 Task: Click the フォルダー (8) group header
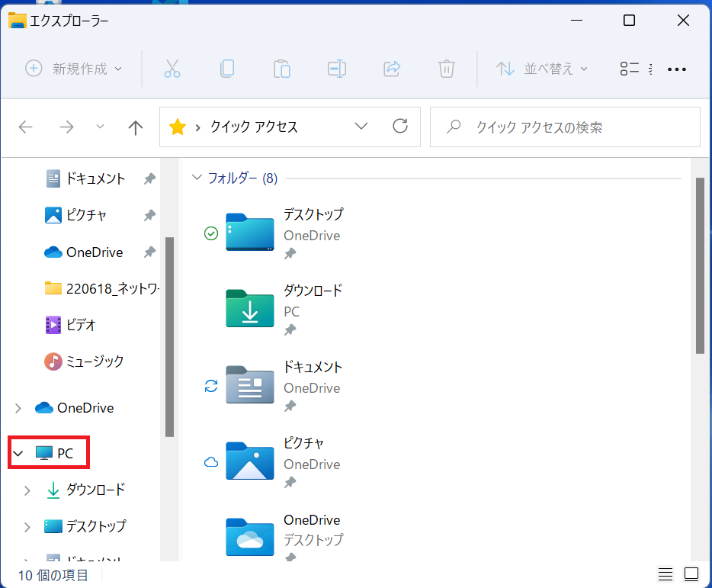[x=242, y=178]
